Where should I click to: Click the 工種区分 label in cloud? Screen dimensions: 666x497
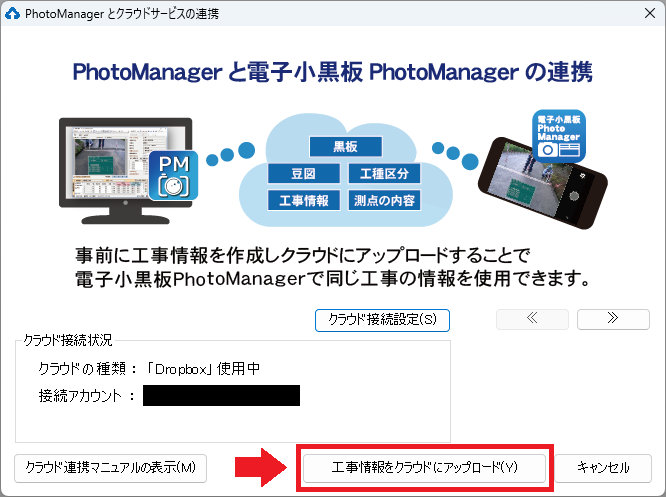point(384,173)
